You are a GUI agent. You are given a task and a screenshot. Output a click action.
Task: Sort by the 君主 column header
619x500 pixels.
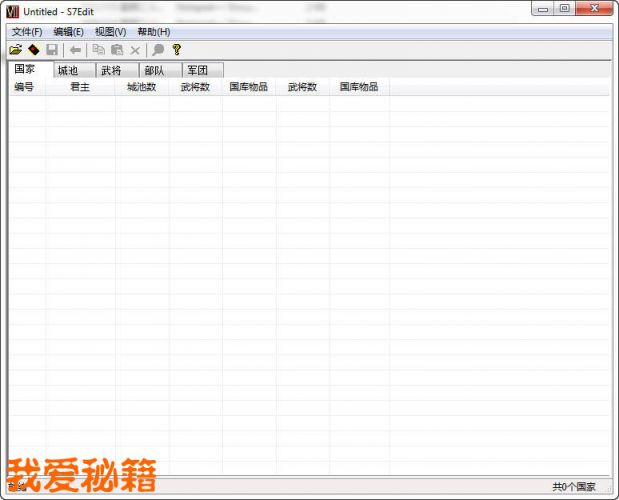[x=80, y=87]
